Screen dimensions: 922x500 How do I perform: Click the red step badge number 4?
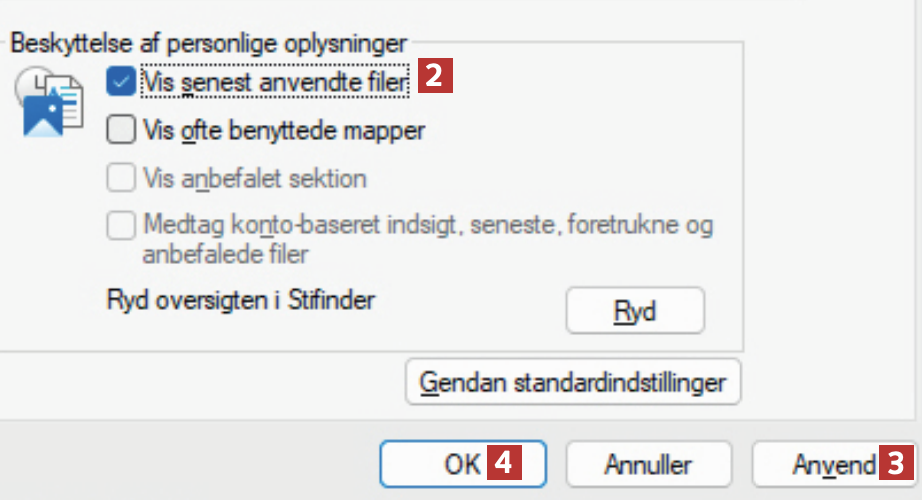[506, 464]
